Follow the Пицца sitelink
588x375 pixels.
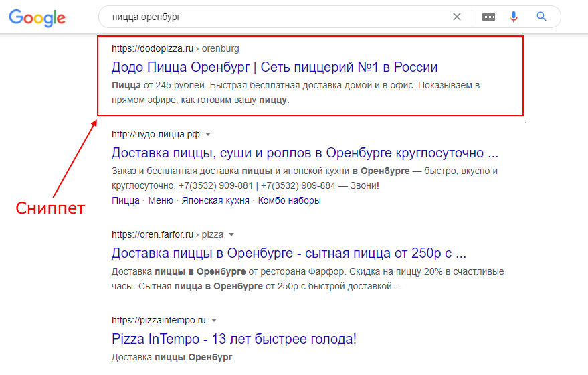[x=126, y=200]
